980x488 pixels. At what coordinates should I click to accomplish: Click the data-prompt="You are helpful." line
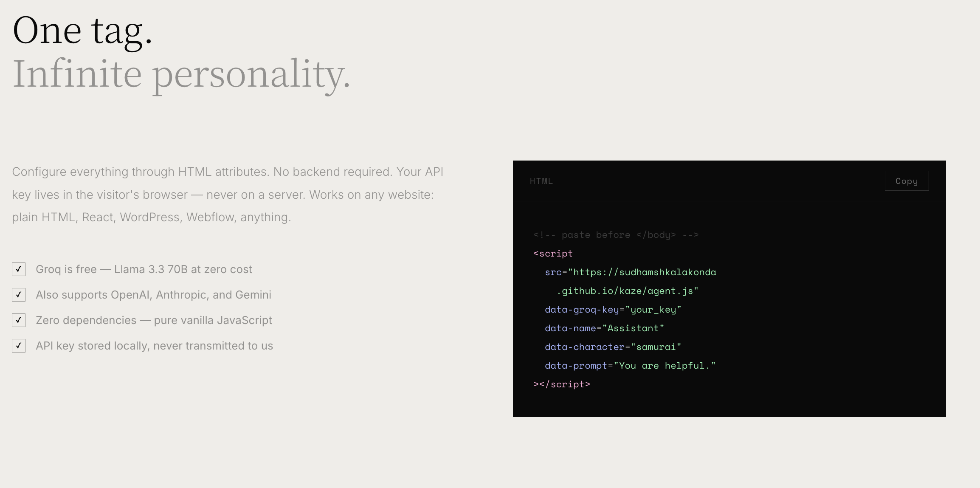click(631, 366)
